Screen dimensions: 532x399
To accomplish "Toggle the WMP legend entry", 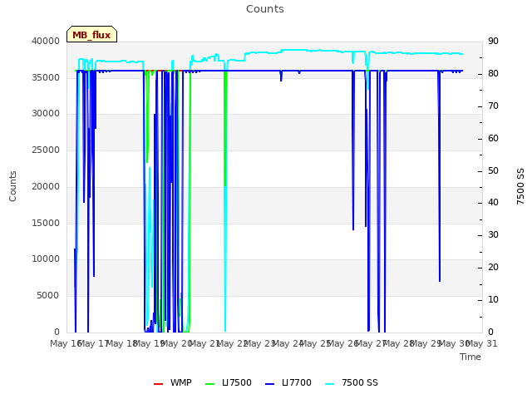I will [x=172, y=382].
